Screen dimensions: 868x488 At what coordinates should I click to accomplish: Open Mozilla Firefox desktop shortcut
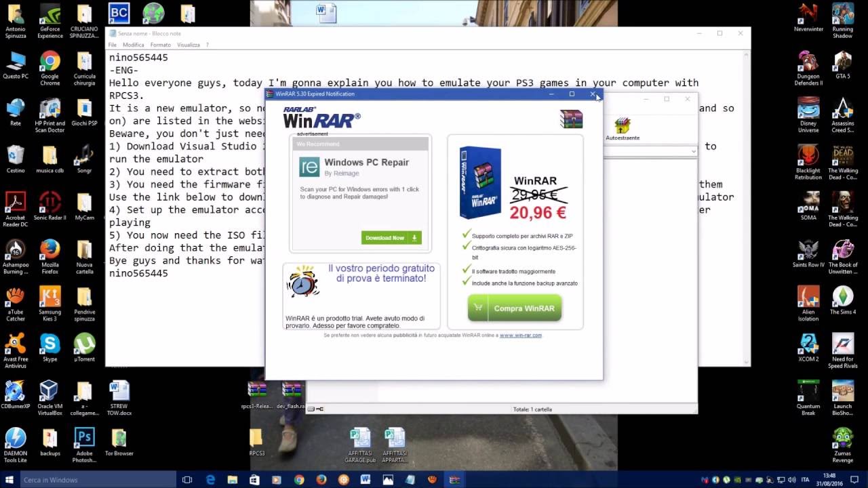(x=50, y=257)
